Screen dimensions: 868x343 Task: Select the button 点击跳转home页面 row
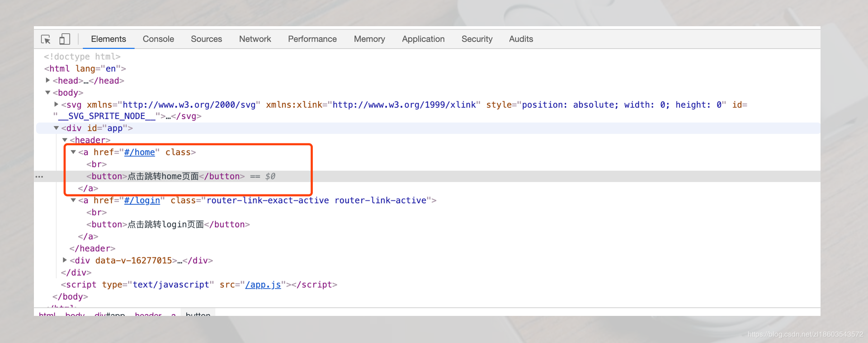point(428,176)
